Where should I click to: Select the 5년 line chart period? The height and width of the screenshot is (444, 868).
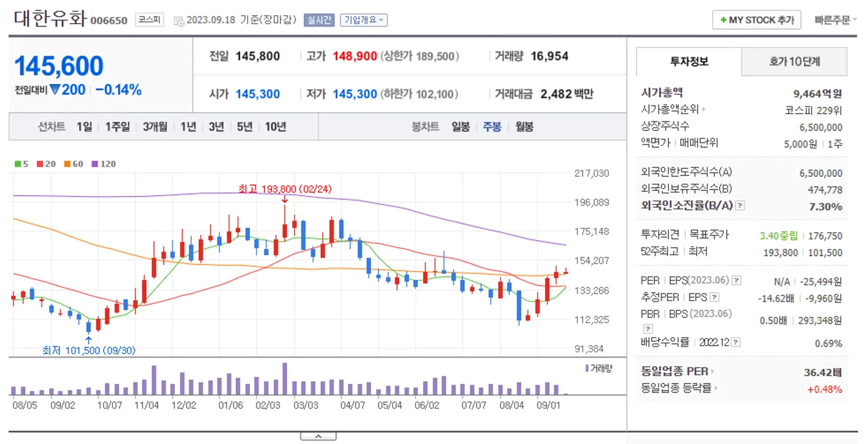tap(245, 127)
